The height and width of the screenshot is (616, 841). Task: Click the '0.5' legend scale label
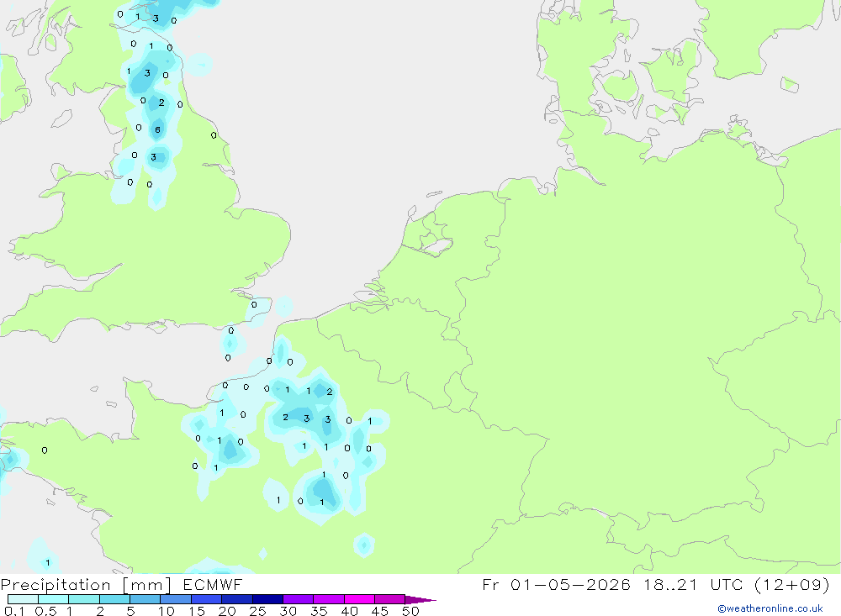[45, 611]
